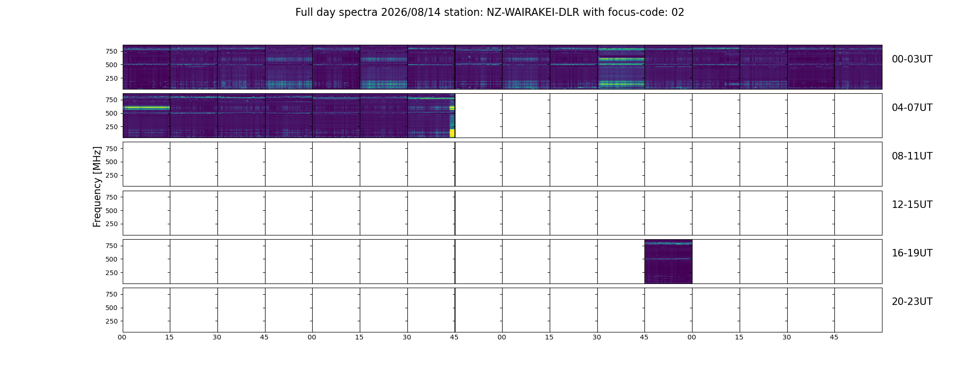Click the 00-03UT row label
Image resolution: width=980 pixels, height=373 pixels.
point(912,59)
